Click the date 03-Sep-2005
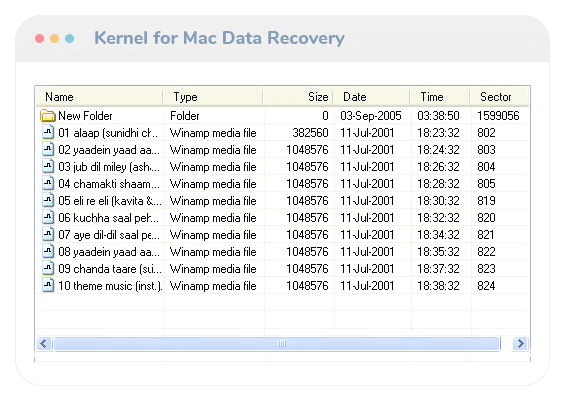565x401 pixels. [x=371, y=116]
